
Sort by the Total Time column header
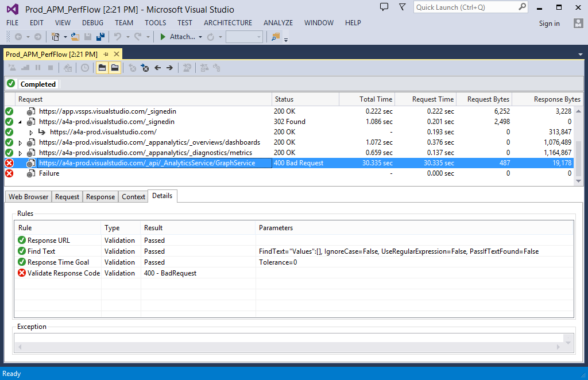tap(367, 99)
